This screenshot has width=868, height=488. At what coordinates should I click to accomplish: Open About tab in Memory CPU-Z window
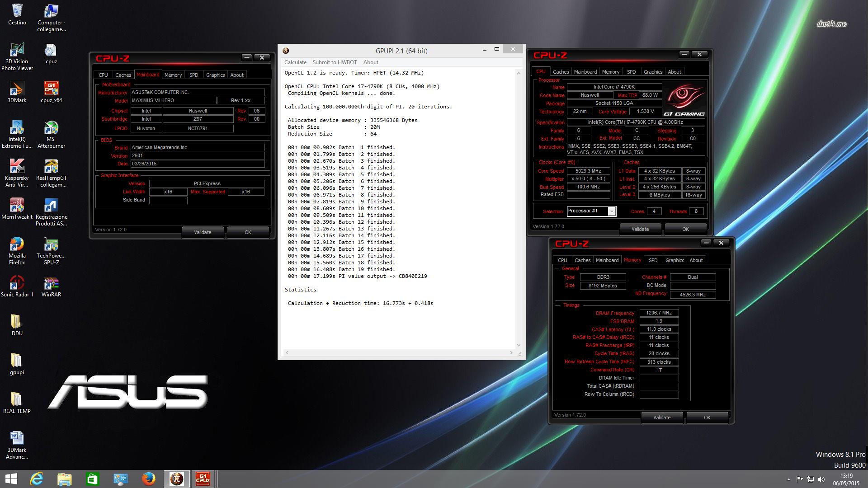point(696,260)
